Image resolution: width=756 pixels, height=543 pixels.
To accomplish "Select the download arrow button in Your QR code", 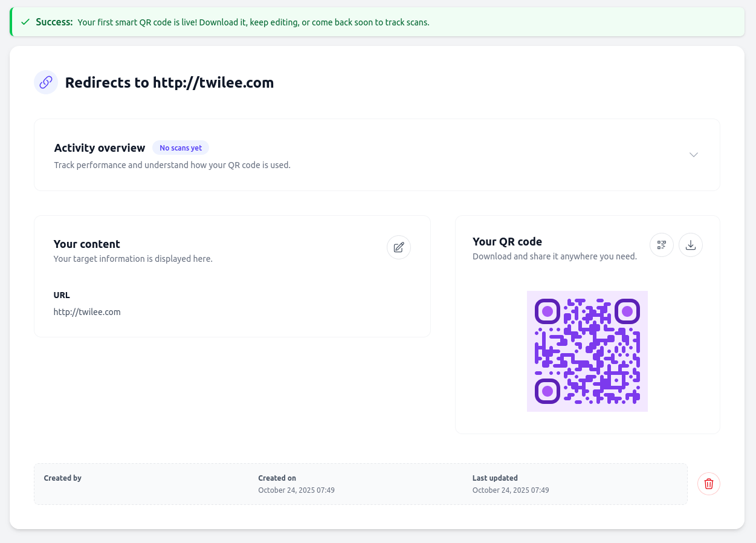I will pyautogui.click(x=690, y=245).
